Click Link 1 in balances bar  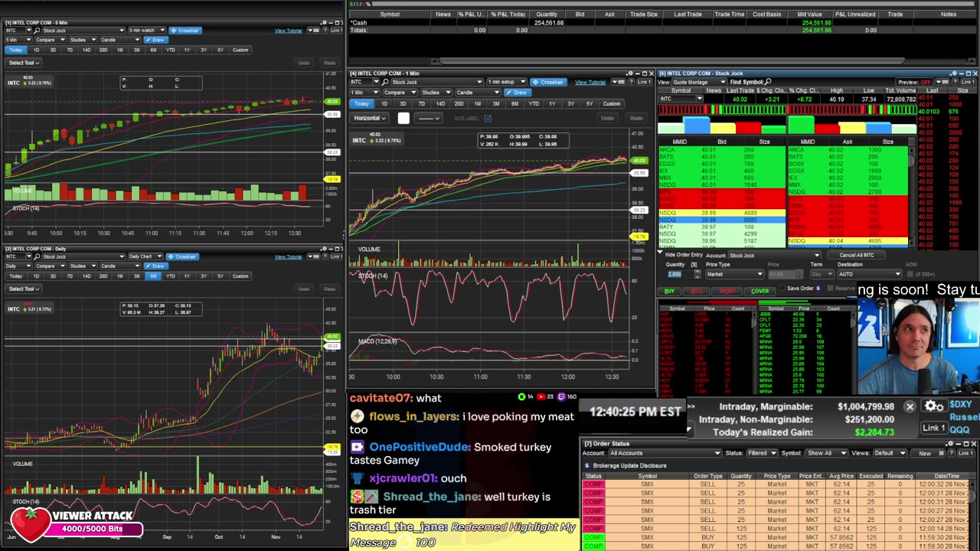pos(933,428)
